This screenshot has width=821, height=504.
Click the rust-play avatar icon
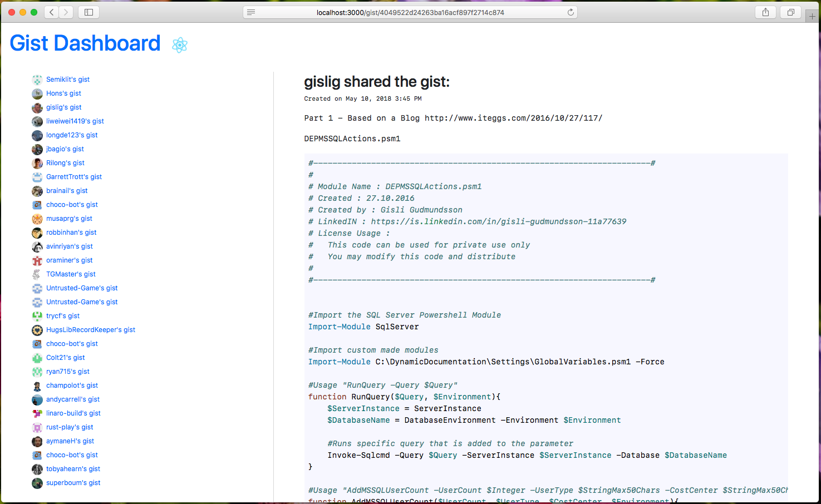coord(37,427)
